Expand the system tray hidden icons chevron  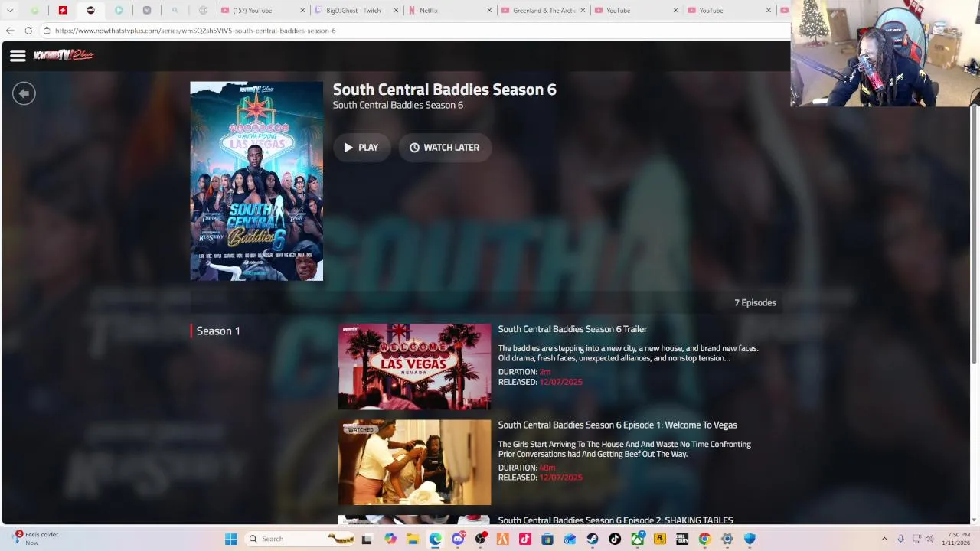point(884,539)
